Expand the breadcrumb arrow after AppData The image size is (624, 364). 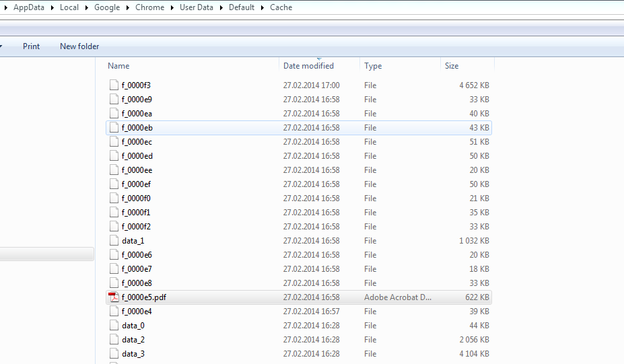click(52, 7)
